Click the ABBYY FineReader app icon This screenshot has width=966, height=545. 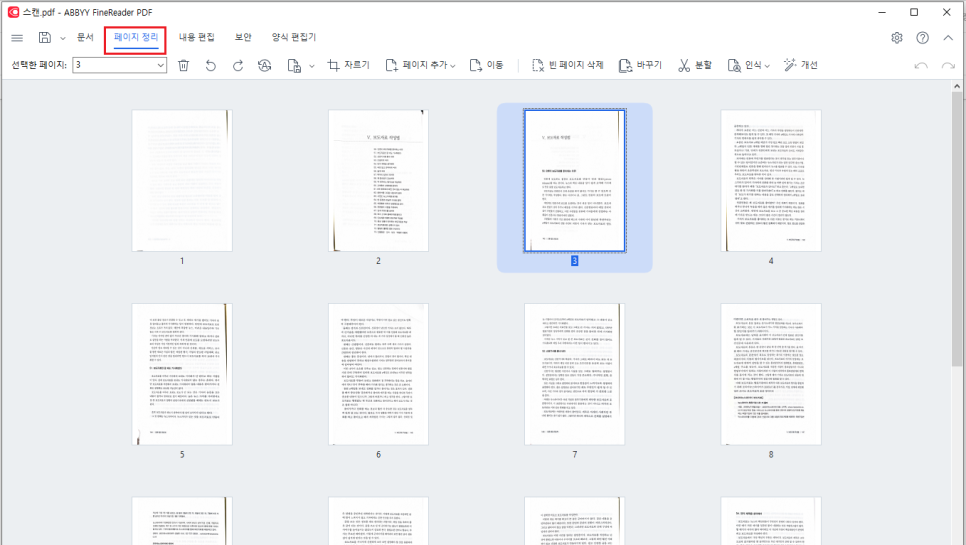tap(13, 12)
